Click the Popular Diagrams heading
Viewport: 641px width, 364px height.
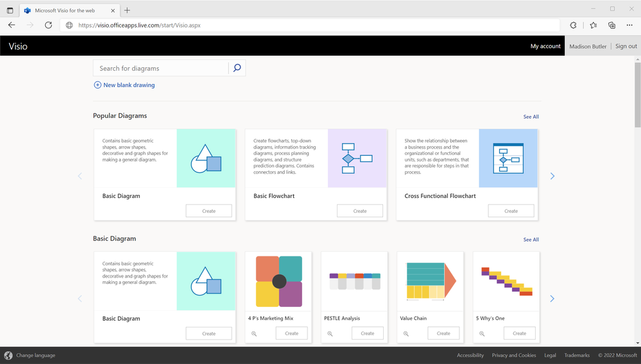tap(120, 116)
